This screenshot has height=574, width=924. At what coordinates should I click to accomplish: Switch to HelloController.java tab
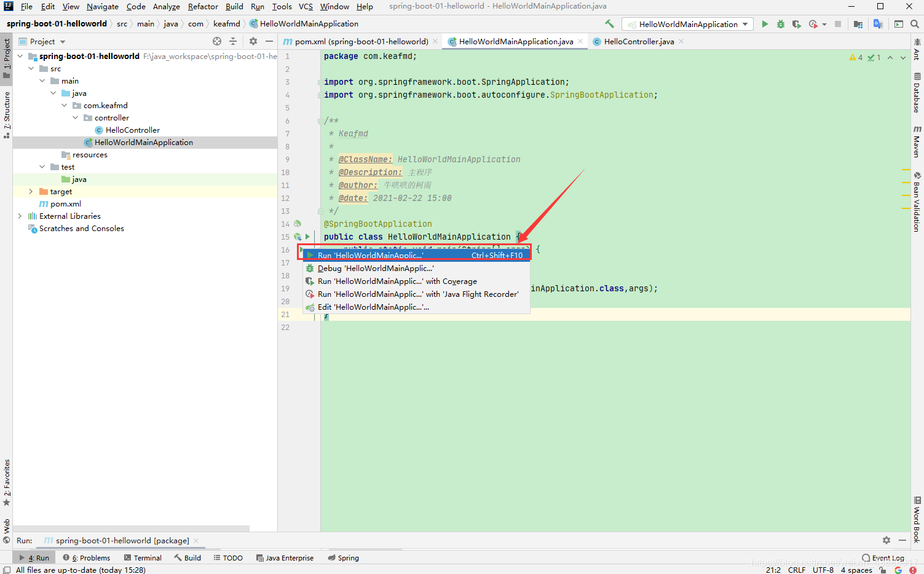(638, 41)
